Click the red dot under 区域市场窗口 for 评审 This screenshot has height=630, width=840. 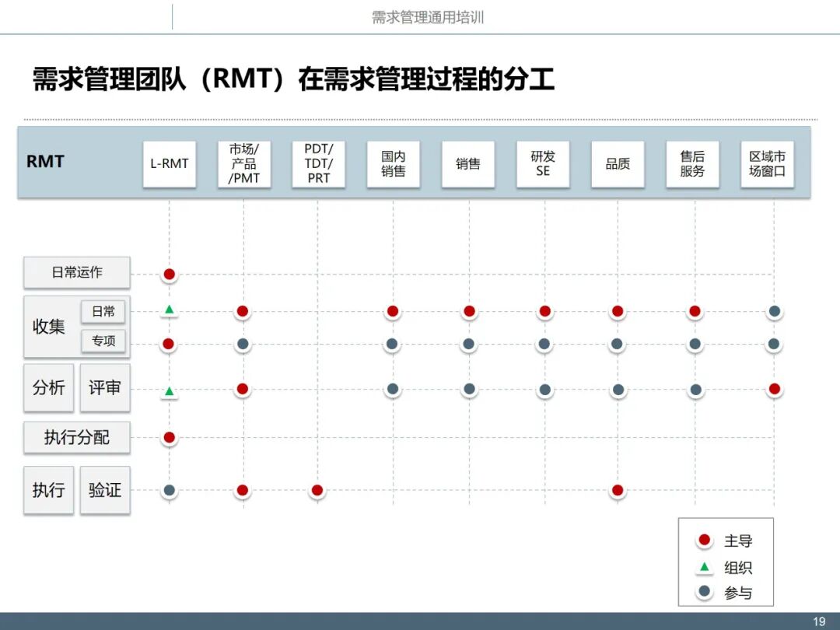[775, 388]
